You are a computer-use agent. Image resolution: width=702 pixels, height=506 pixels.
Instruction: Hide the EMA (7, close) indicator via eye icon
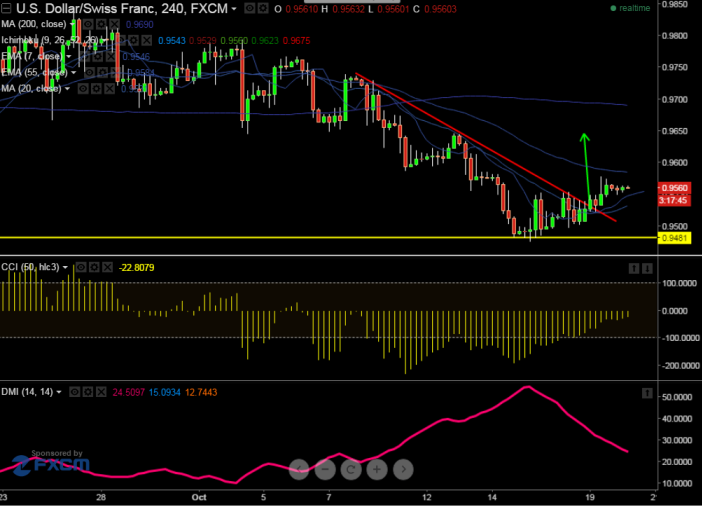tap(85, 56)
